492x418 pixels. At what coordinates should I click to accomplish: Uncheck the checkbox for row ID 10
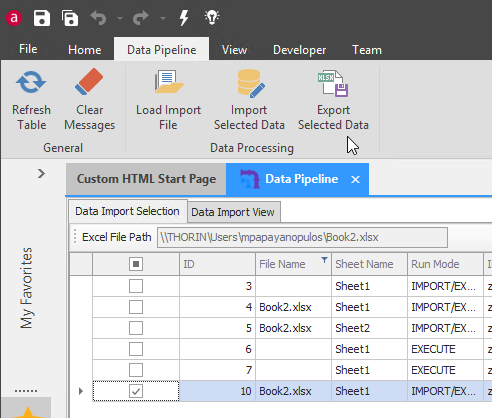coord(136,391)
